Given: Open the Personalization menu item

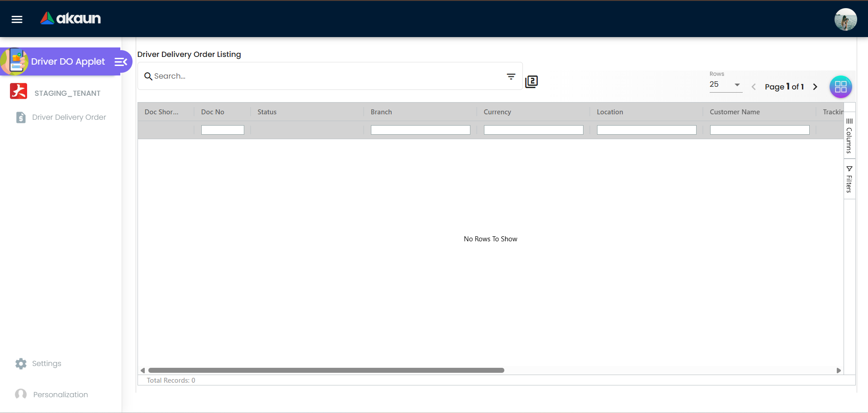Looking at the screenshot, I should coord(60,394).
